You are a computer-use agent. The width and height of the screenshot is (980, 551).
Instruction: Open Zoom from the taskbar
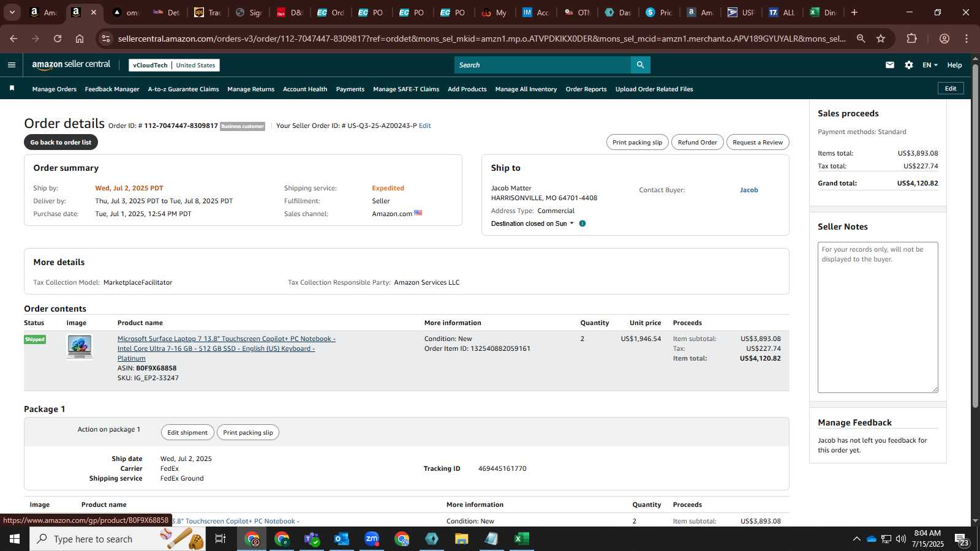[x=372, y=539]
